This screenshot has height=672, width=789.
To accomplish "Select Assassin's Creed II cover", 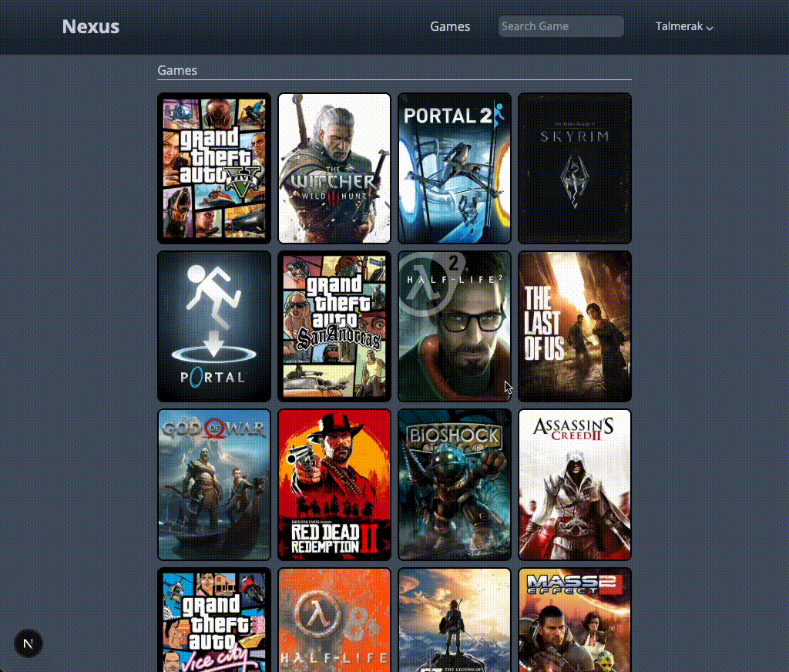I will (575, 485).
